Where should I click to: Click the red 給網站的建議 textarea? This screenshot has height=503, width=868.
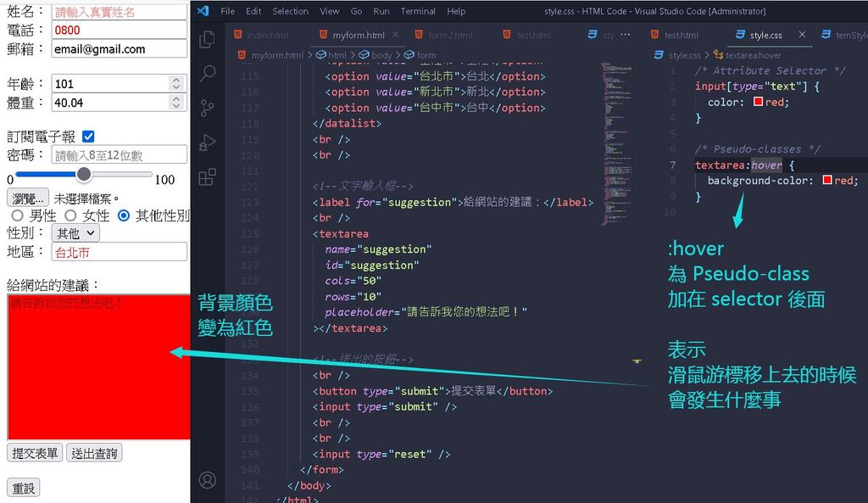pos(98,367)
